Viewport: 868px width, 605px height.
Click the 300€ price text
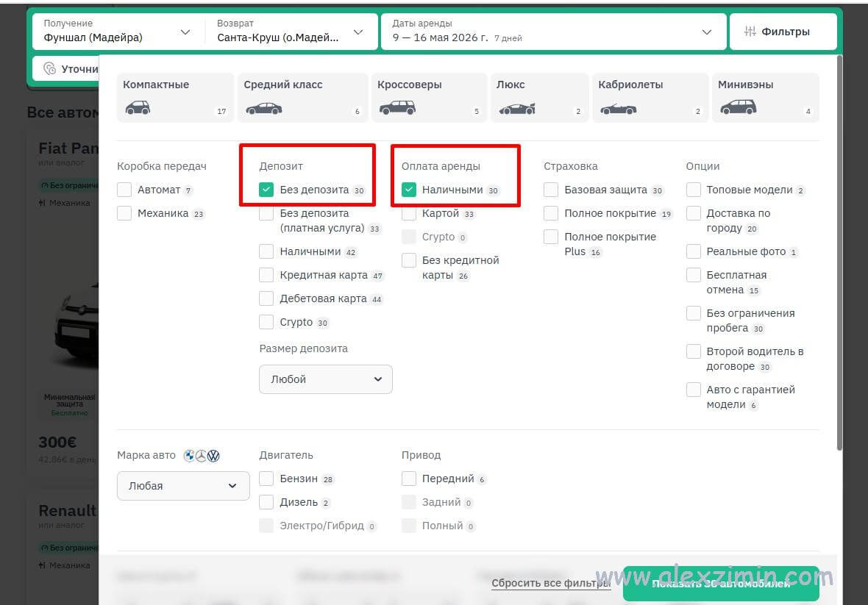57,443
